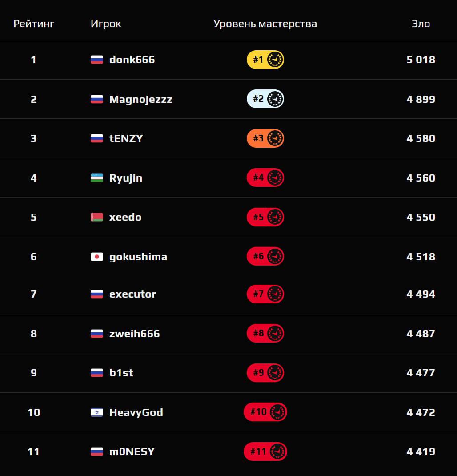Screen dimensions: 457x476
Task: Click the white #2 skill level badge
Action: 265,99
